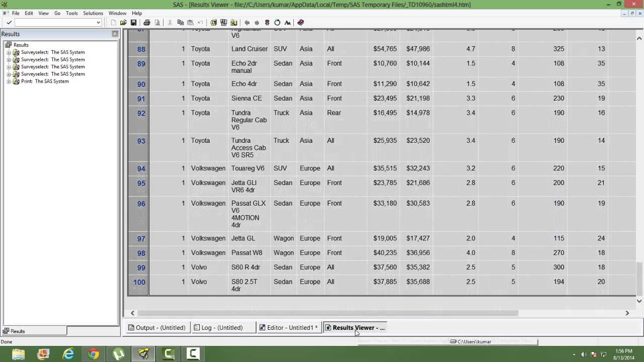
Task: Open the Edit menu
Action: point(29,13)
